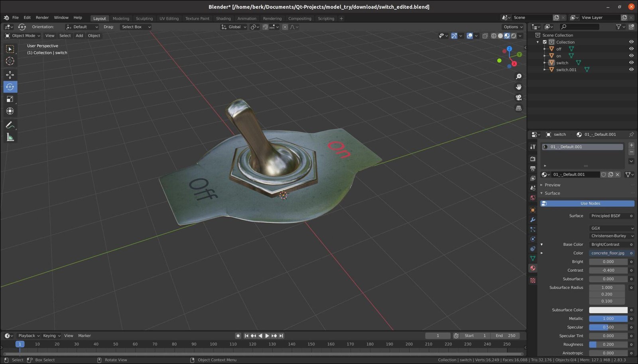Open the Render menu

(x=42, y=17)
